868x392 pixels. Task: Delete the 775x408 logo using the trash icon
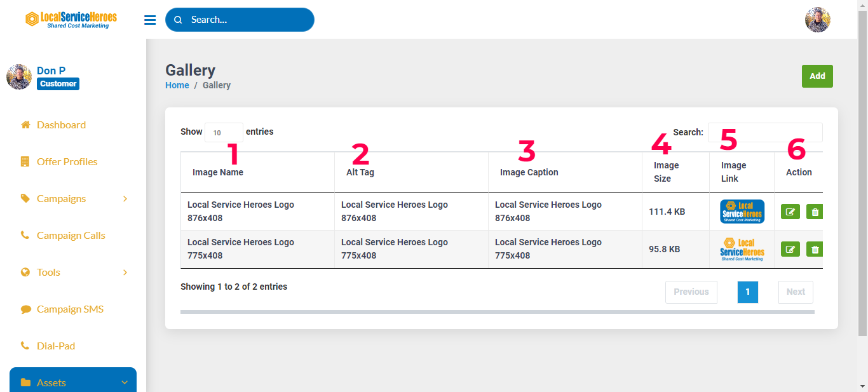tap(815, 249)
